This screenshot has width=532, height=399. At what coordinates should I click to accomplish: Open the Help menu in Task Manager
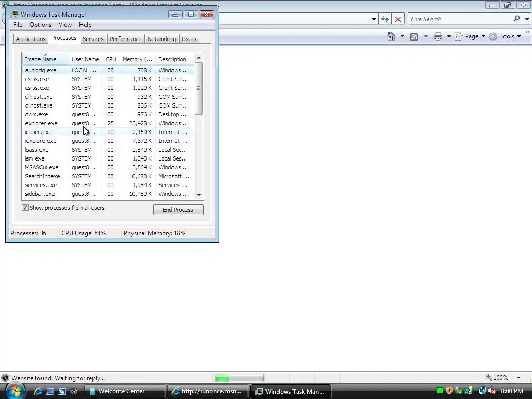tap(85, 25)
